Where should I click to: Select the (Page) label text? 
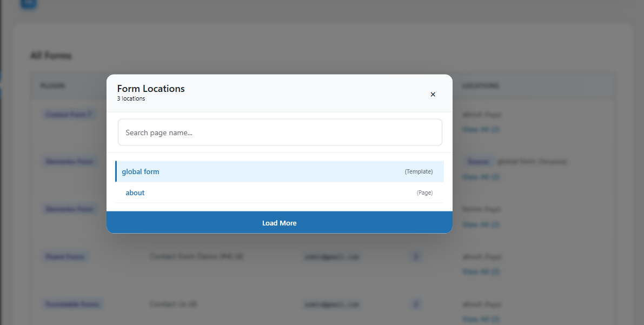click(x=424, y=193)
